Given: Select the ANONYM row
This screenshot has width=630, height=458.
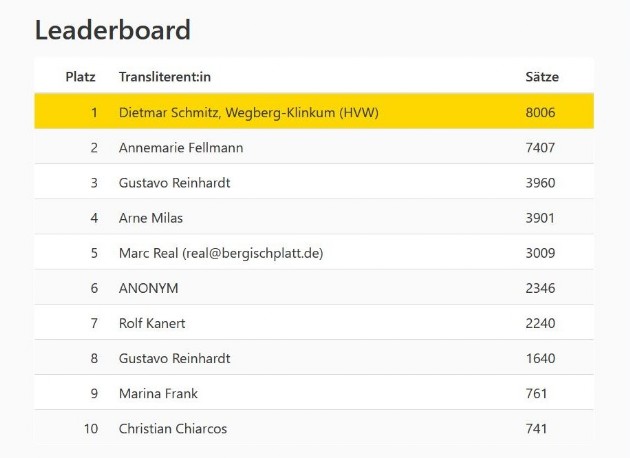Looking at the screenshot, I should (x=314, y=287).
